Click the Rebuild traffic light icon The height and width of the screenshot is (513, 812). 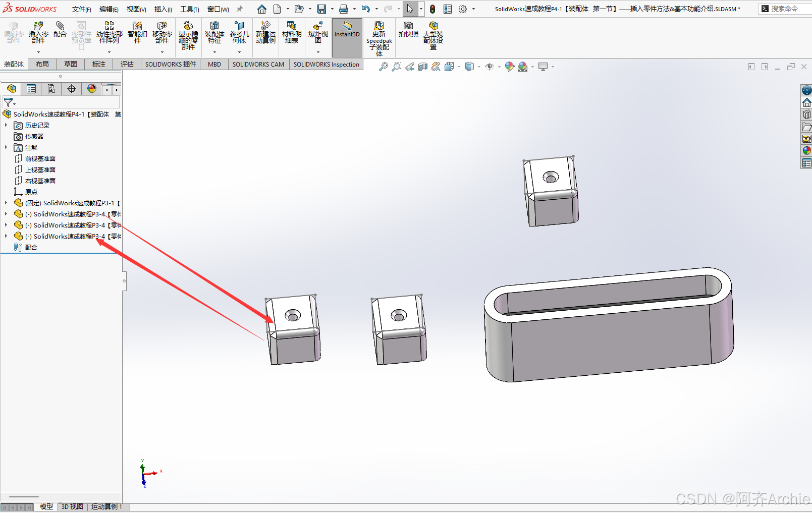pyautogui.click(x=432, y=9)
